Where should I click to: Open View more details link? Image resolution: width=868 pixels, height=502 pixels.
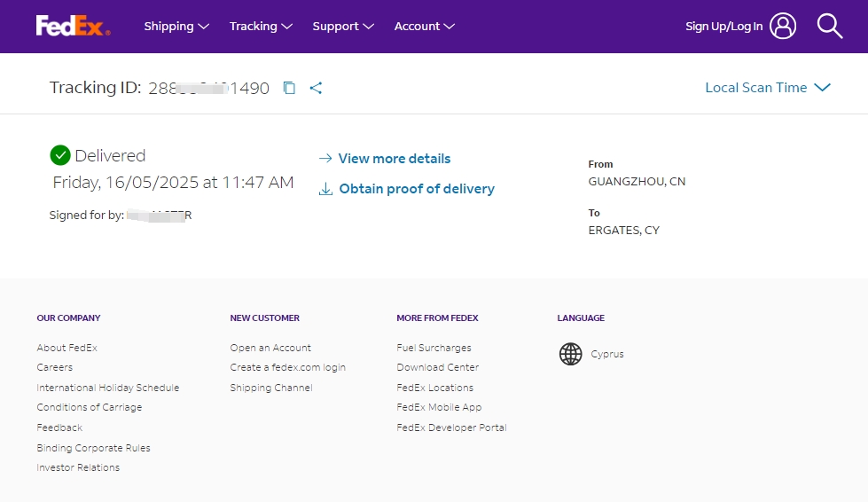click(x=395, y=159)
